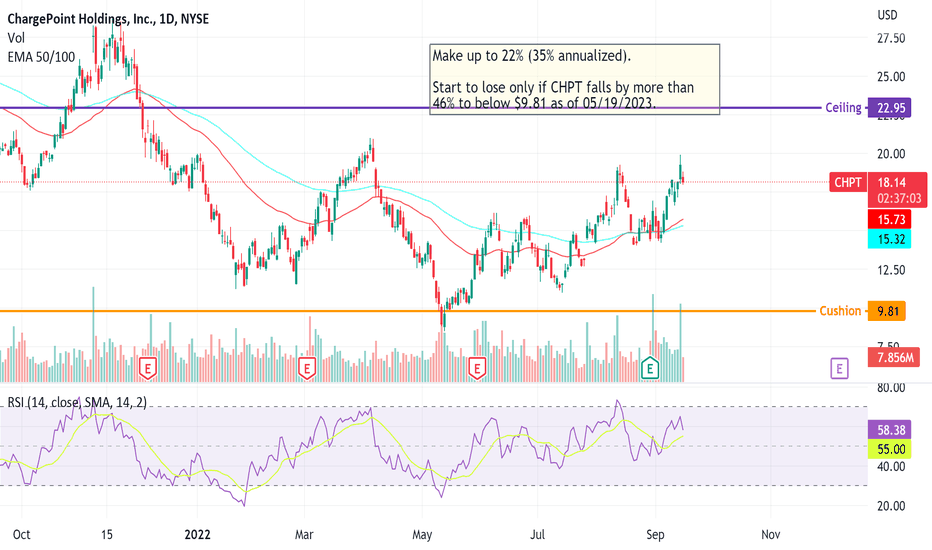Click the 15.32 cyan EMA value tag
Image resolution: width=932 pixels, height=550 pixels.
[889, 239]
